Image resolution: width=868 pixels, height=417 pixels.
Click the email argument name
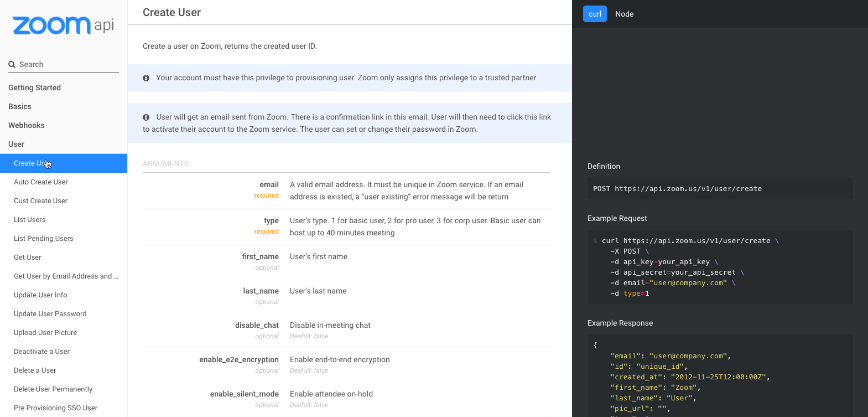[269, 184]
